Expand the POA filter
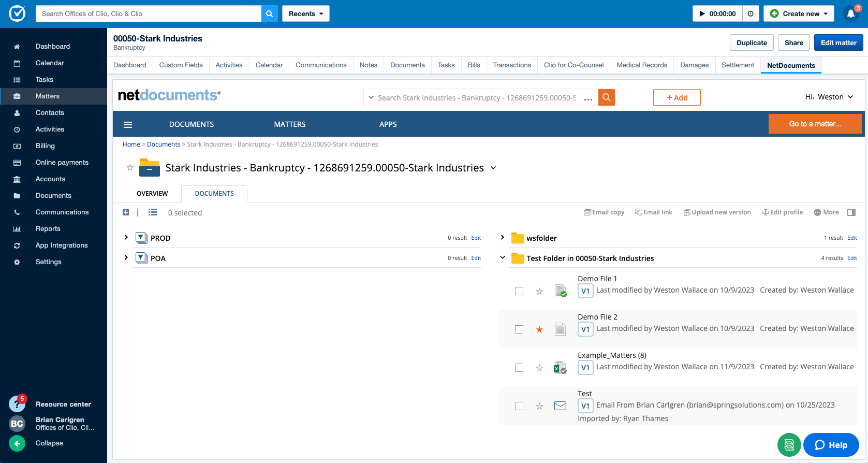Image resolution: width=868 pixels, height=463 pixels. (x=126, y=257)
